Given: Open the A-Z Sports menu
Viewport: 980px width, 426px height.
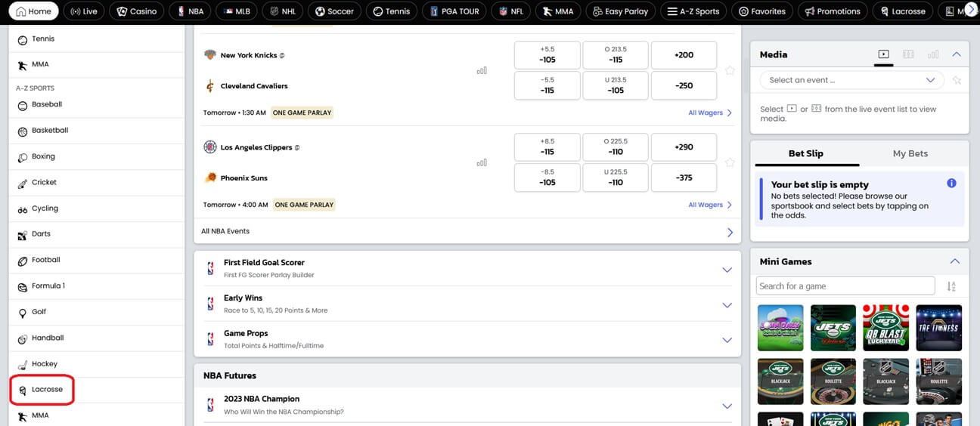Looking at the screenshot, I should (x=693, y=11).
